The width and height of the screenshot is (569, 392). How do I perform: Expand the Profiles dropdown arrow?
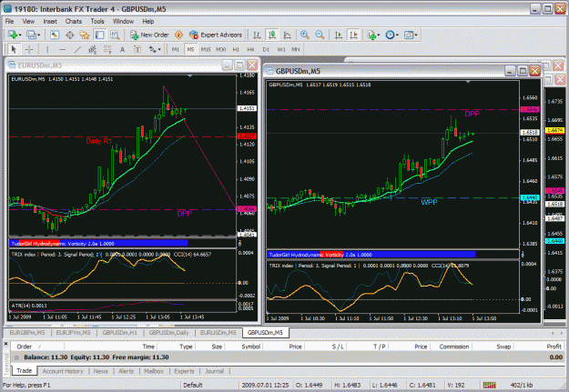(39, 35)
